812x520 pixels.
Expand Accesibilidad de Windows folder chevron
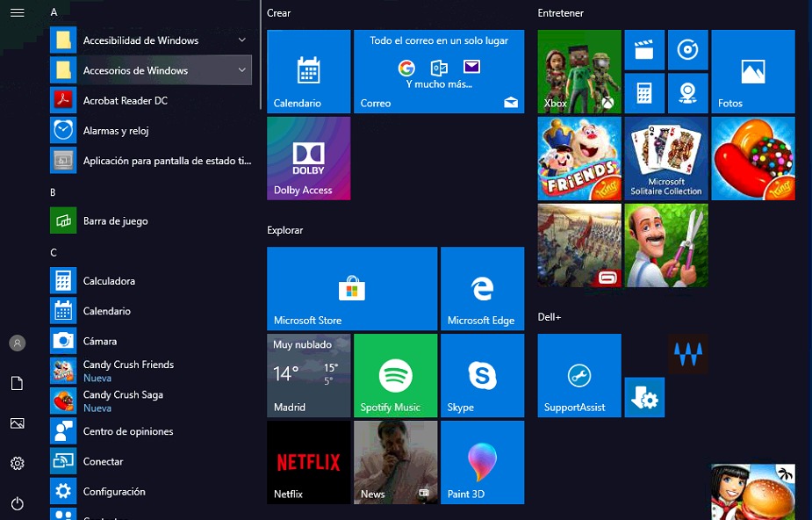pos(241,40)
